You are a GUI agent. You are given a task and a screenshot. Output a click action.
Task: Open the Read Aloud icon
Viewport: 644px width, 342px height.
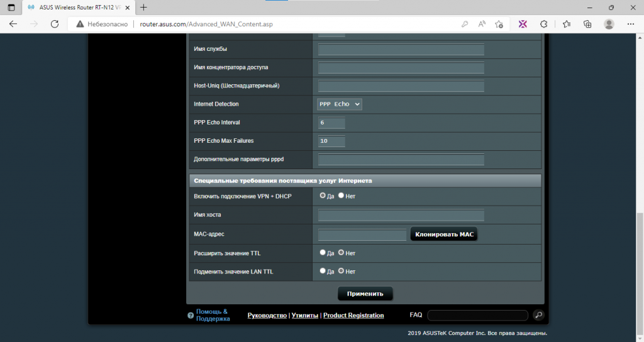tap(482, 25)
